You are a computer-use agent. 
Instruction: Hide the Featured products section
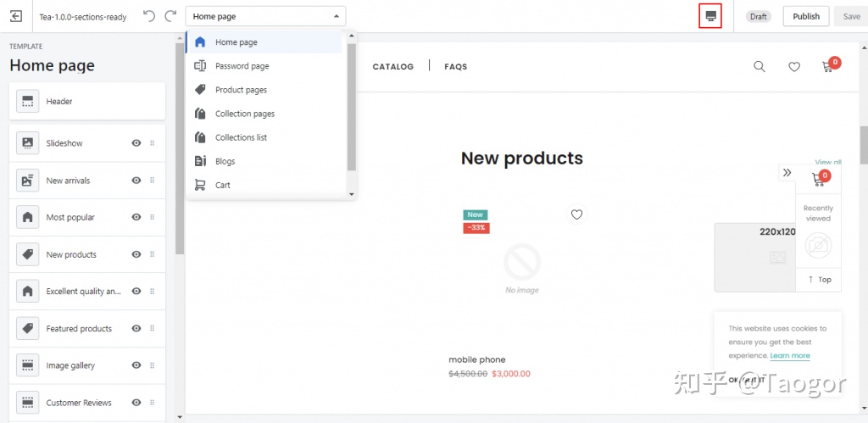136,329
